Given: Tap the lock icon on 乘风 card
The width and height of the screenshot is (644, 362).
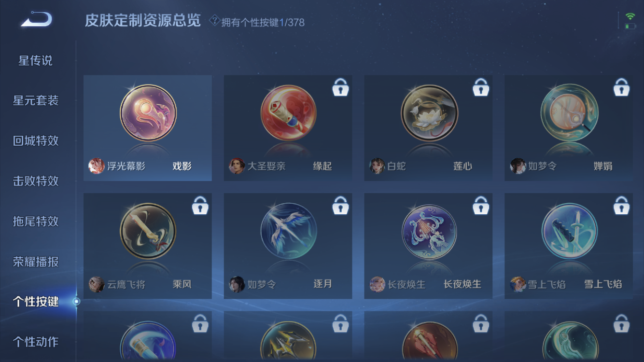Looking at the screenshot, I should point(200,205).
